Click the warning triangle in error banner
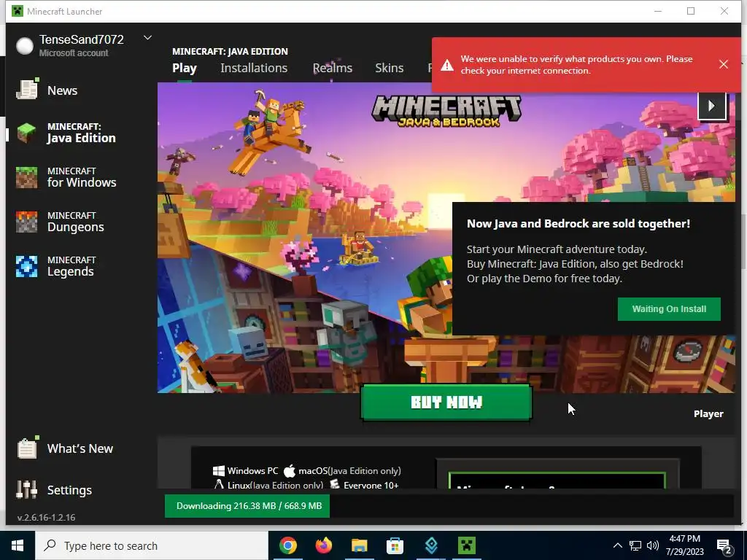This screenshot has width=747, height=560. click(447, 65)
